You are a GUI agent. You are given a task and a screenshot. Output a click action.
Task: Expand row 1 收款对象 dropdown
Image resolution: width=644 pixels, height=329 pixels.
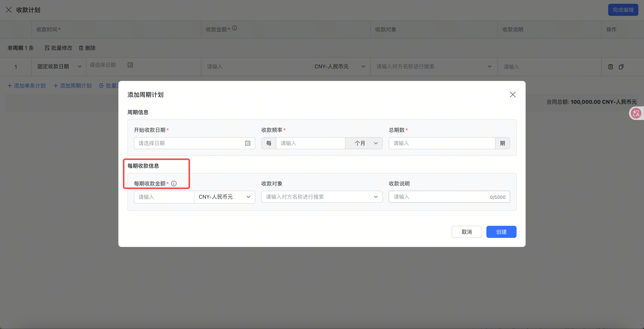pos(434,67)
